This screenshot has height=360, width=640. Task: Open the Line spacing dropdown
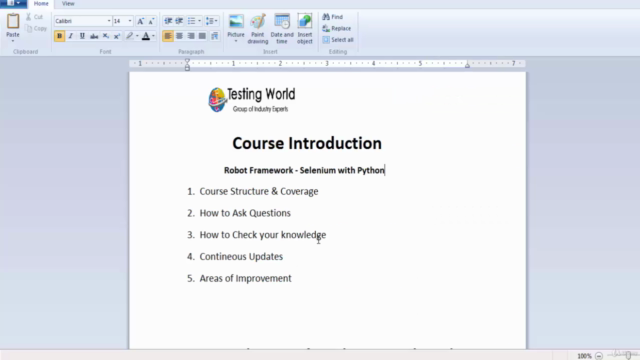coord(211,21)
